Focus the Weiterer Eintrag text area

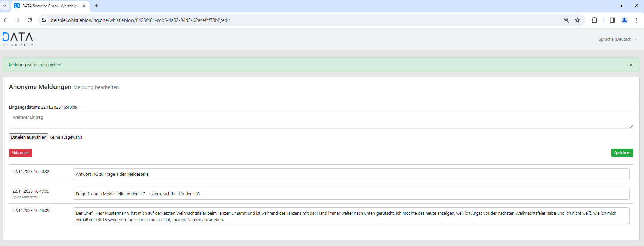pyautogui.click(x=321, y=120)
